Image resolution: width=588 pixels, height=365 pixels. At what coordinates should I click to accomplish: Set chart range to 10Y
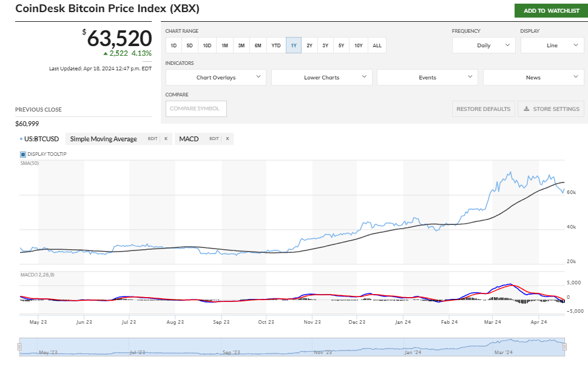click(359, 45)
